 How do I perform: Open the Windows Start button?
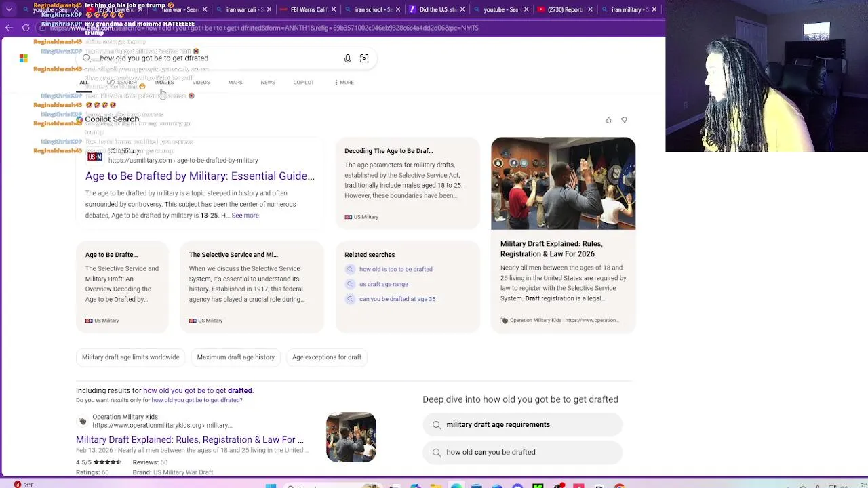coord(271,485)
